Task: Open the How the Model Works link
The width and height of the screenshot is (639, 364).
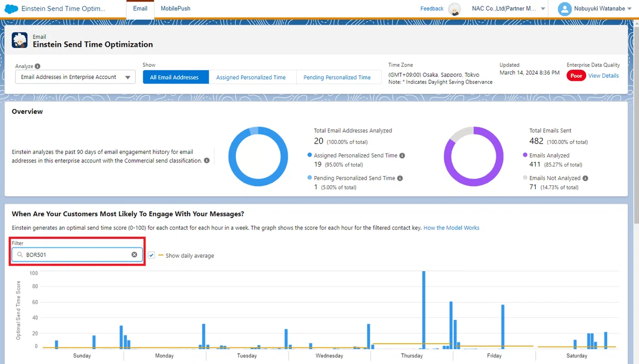Action: pyautogui.click(x=452, y=228)
